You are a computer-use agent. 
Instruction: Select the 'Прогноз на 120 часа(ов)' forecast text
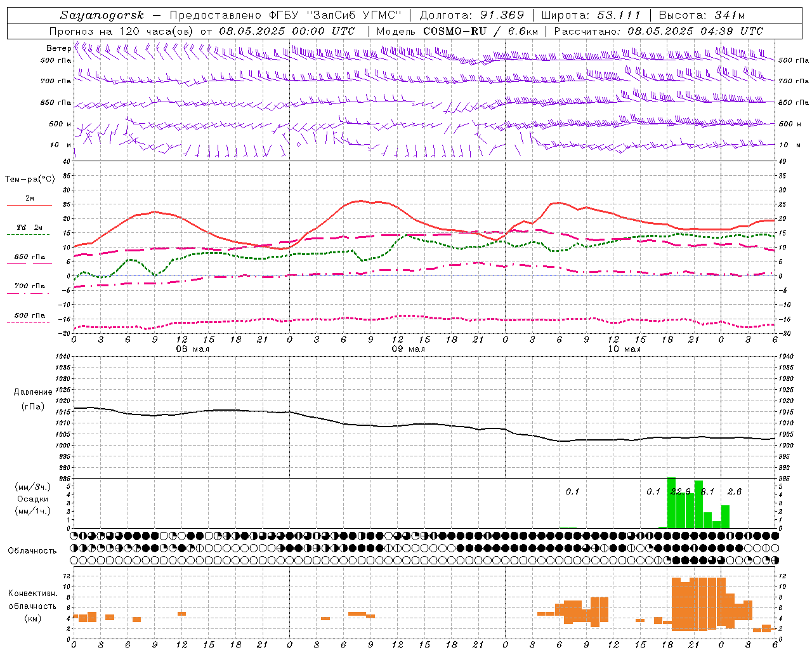pyautogui.click(x=122, y=31)
